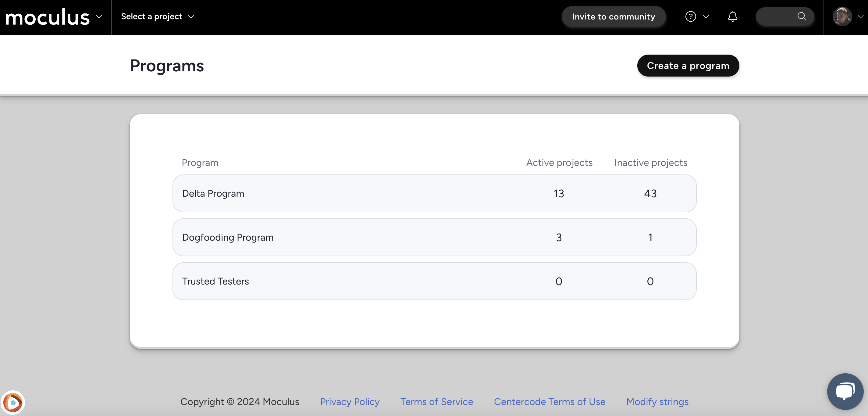Click Invite to community button
Screen dimensions: 868x416
click(613, 16)
